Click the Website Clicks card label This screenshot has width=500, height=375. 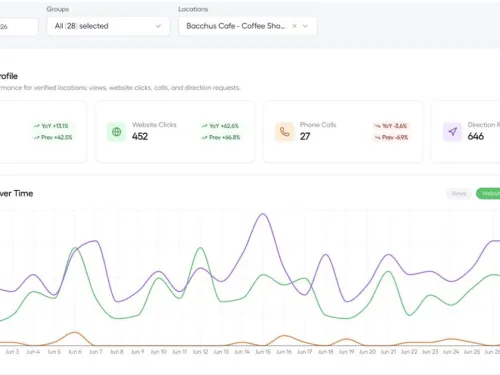coord(154,125)
